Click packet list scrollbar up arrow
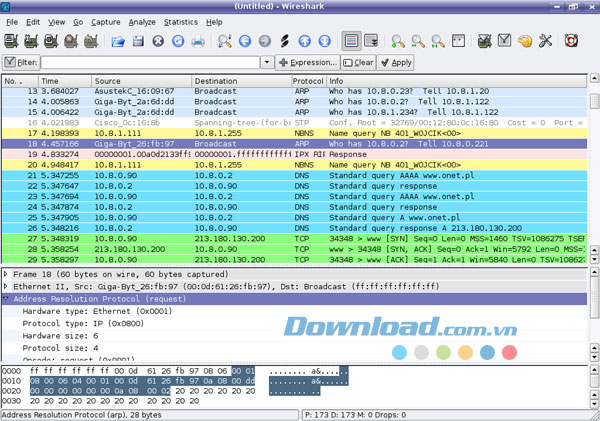 594,78
